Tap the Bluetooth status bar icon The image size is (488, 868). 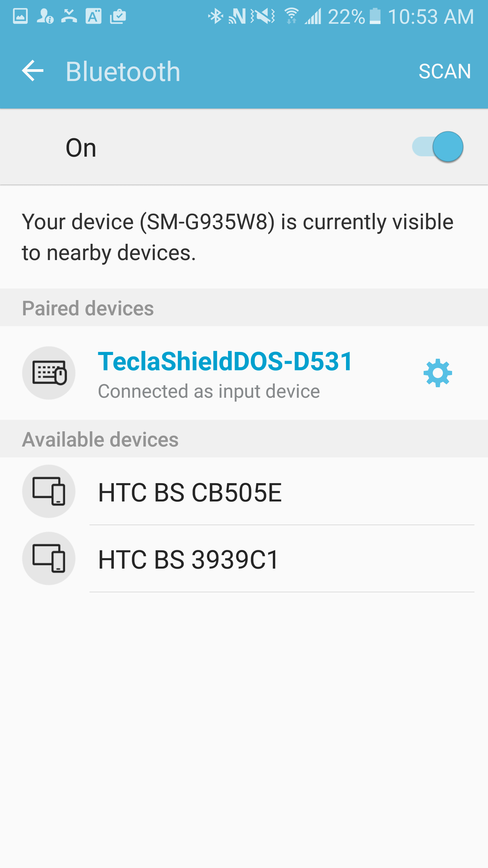216,16
